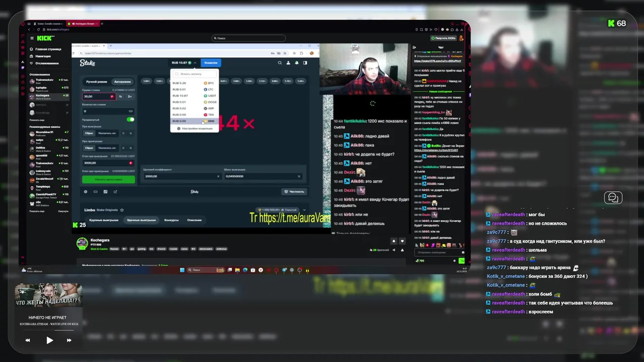This screenshot has width=644, height=362.
Task: Open Moonshiner31 recommended channel
Action: click(49, 133)
